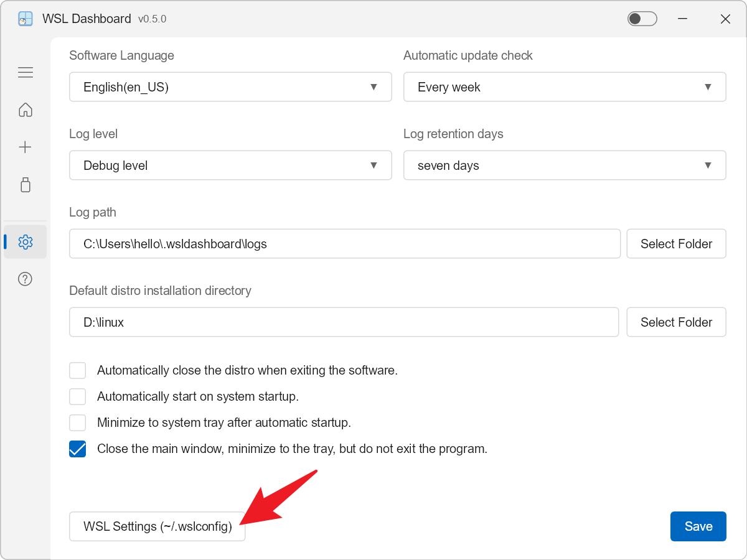Screen dimensions: 747x560
Task: Open the Software Language dropdown
Action: click(230, 87)
